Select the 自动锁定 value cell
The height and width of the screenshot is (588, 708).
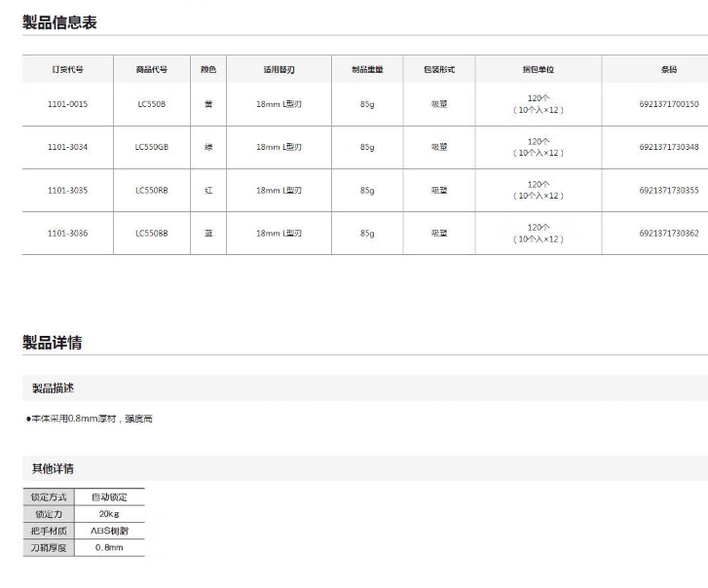(109, 497)
